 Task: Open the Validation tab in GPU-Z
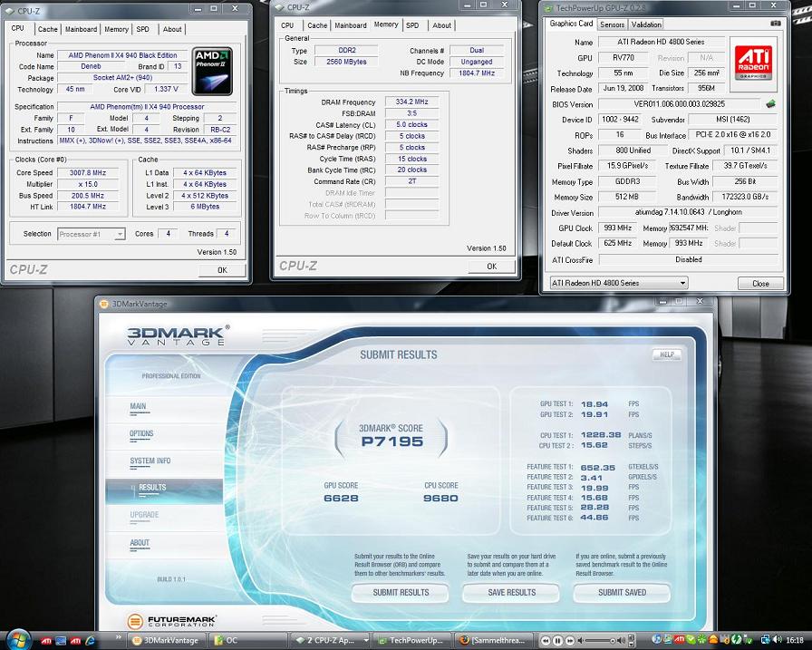(646, 24)
